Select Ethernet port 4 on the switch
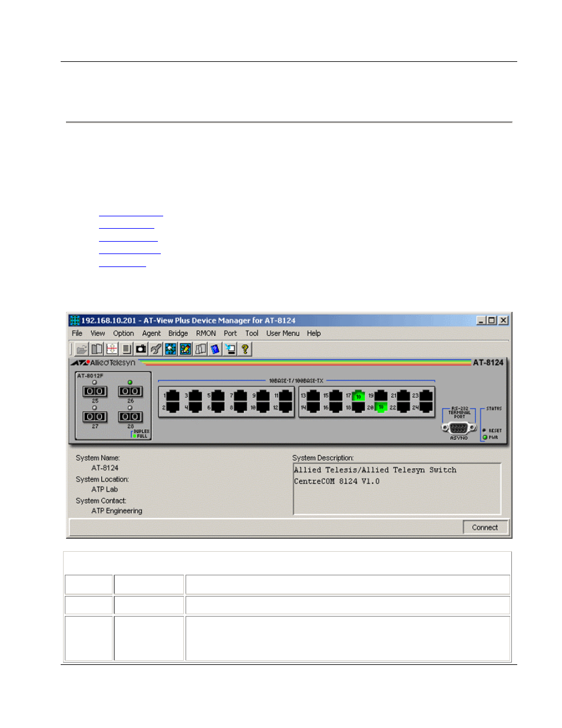 (x=195, y=407)
